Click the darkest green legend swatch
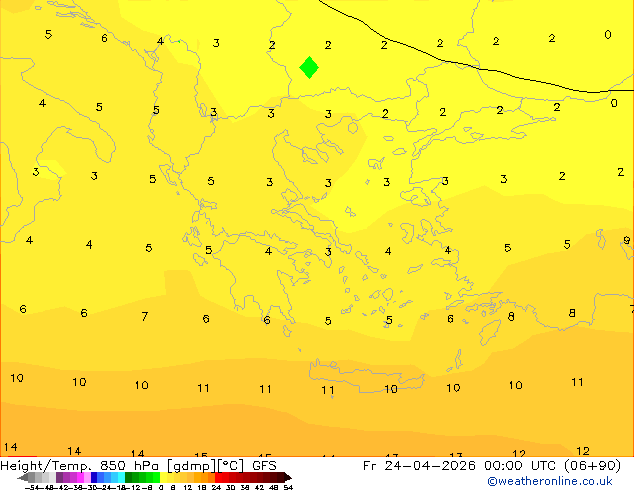634x490 pixels. tap(129, 477)
